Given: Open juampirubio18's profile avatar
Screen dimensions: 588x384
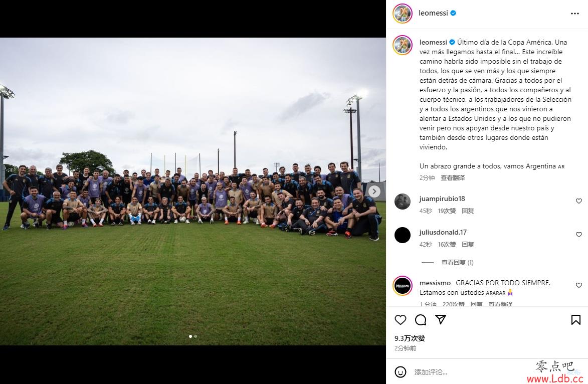Looking at the screenshot, I should [403, 202].
